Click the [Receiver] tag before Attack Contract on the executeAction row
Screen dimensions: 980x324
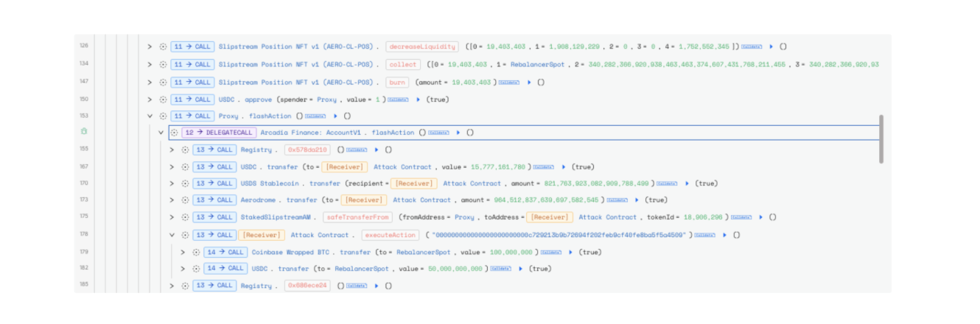coord(261,235)
